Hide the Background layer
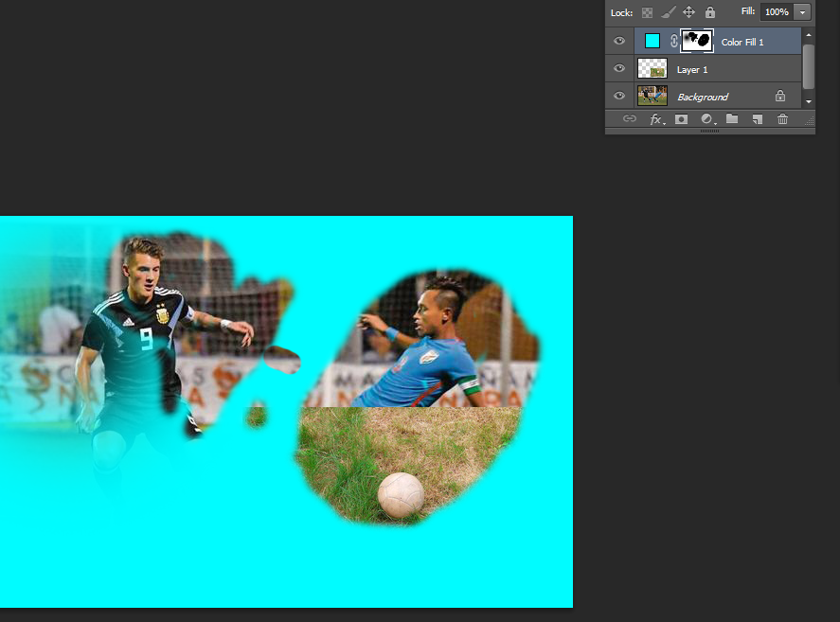This screenshot has height=622, width=840. pos(619,95)
